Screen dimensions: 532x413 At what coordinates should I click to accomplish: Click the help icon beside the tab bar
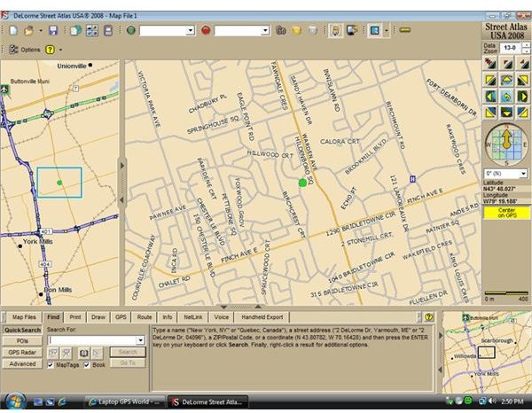[429, 317]
